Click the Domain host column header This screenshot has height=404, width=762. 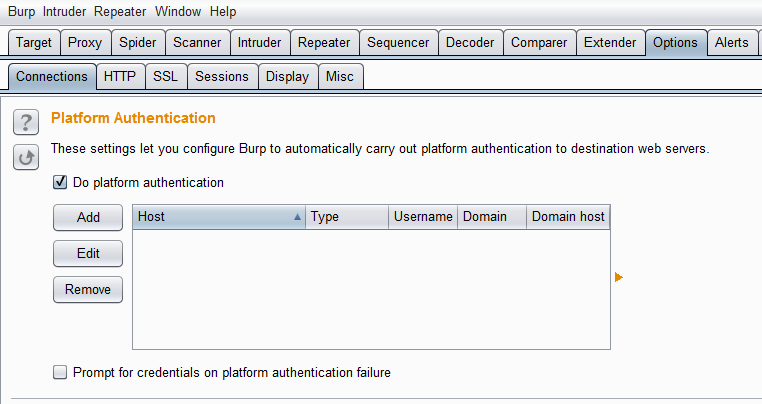point(568,217)
